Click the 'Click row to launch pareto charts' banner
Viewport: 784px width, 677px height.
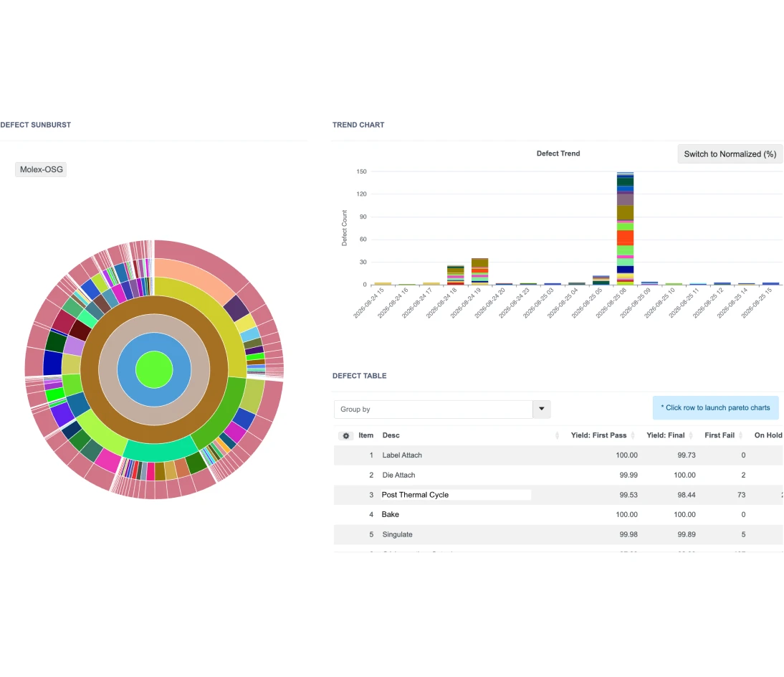click(x=715, y=408)
